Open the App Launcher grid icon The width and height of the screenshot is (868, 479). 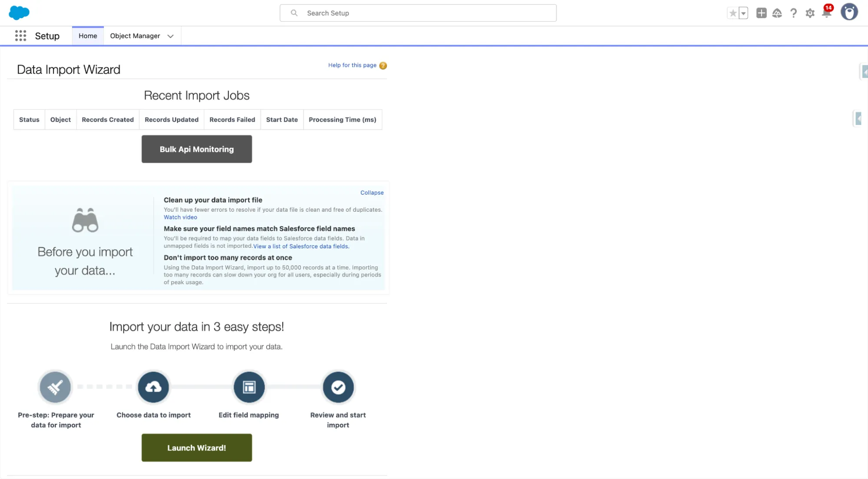pyautogui.click(x=20, y=36)
